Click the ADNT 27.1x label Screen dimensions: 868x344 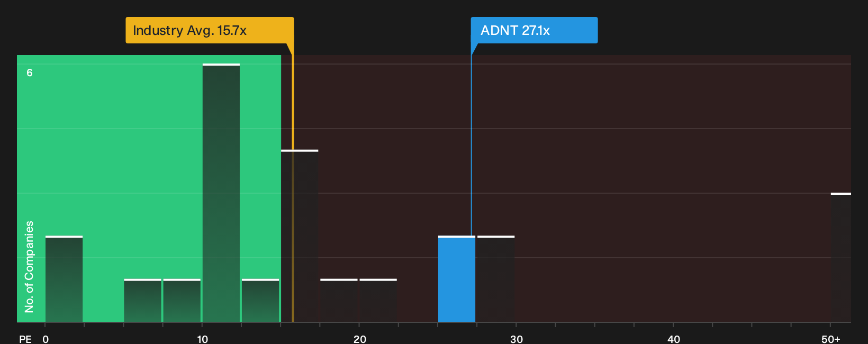tap(534, 30)
